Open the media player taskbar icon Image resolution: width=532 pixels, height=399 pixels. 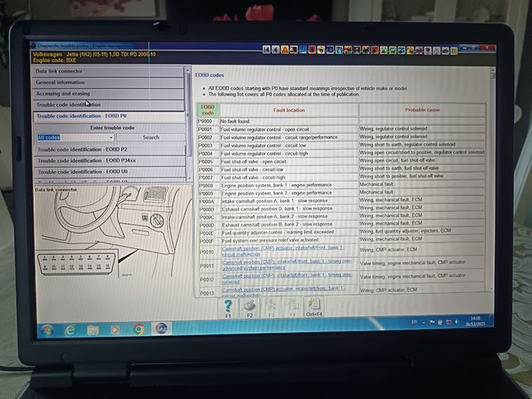115,329
